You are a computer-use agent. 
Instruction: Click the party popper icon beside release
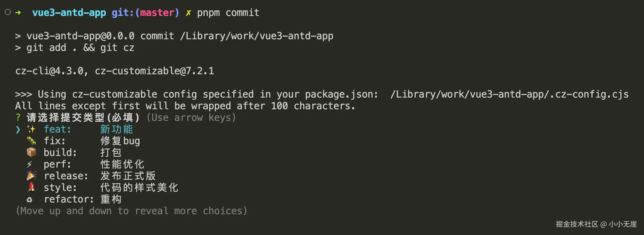coord(31,176)
